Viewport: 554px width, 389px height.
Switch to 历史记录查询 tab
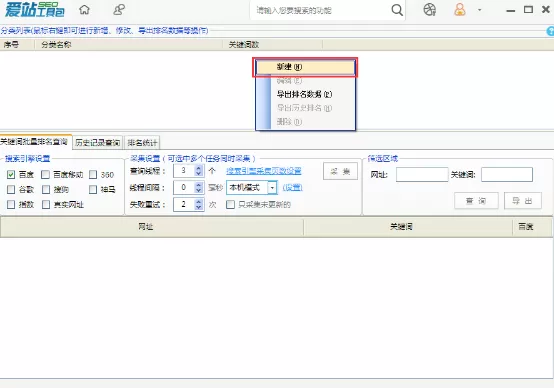tap(98, 143)
